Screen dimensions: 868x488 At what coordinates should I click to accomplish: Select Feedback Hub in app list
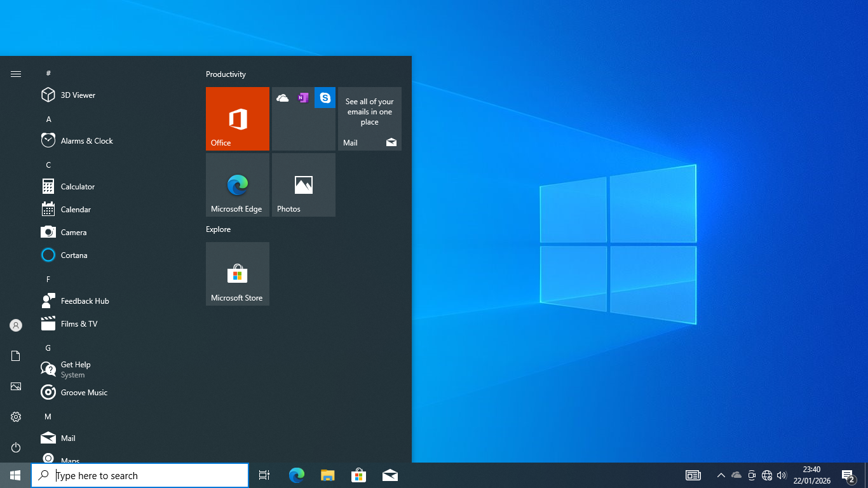click(85, 301)
